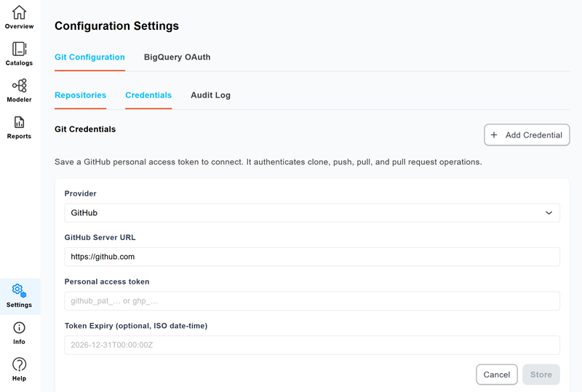This screenshot has height=392, width=582.
Task: Click the 'Save a GitHub personal access token' description
Action: tap(268, 162)
